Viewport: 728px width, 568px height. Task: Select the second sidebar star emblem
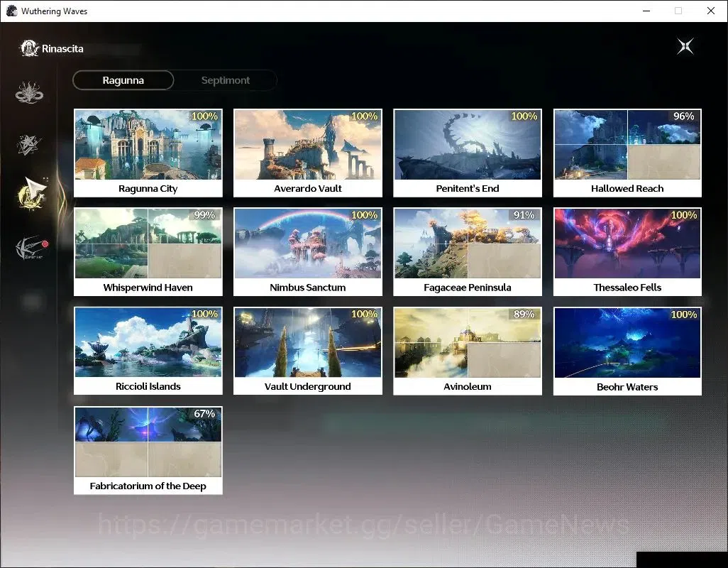[29, 144]
